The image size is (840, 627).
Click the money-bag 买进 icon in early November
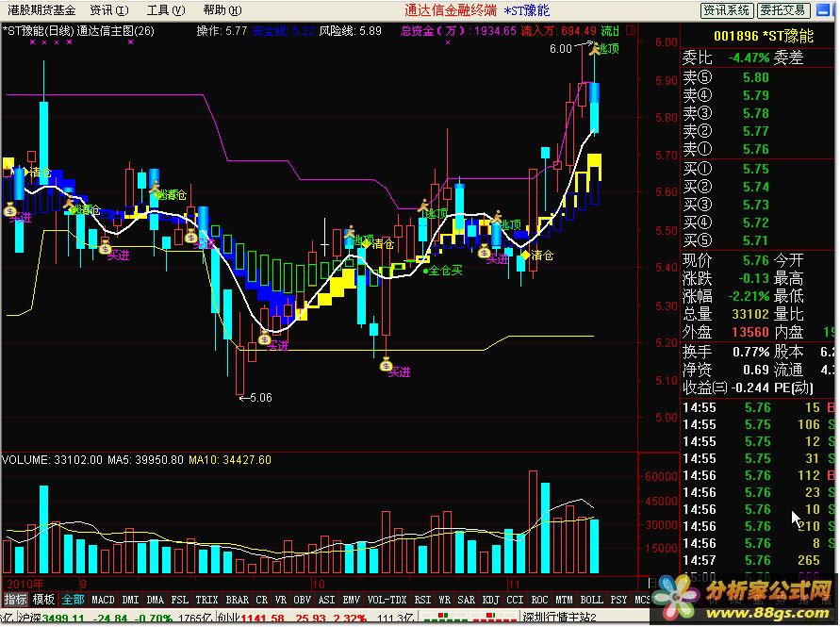tap(484, 251)
